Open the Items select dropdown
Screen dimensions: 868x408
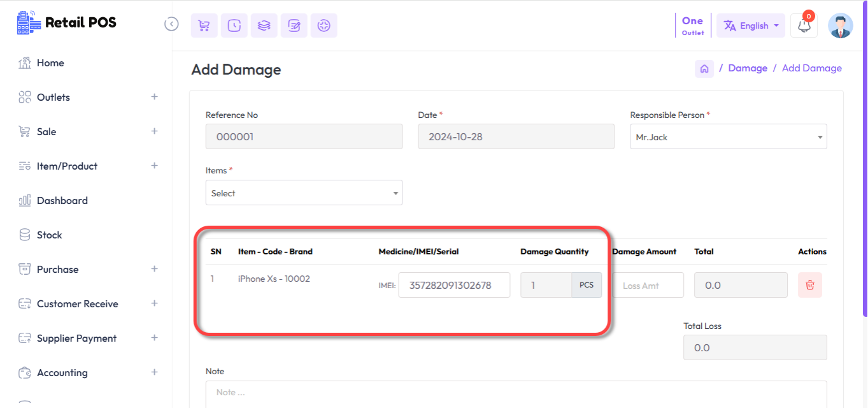click(304, 193)
